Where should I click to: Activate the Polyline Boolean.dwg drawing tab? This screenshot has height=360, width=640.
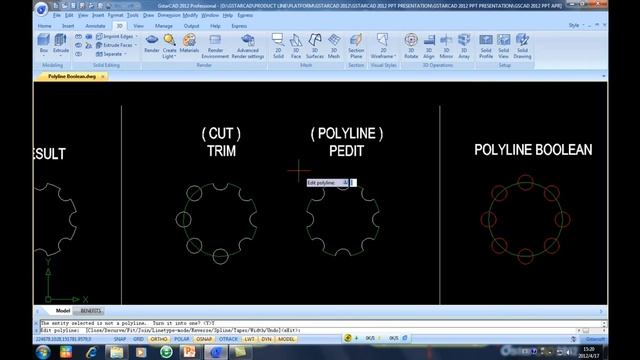(x=72, y=76)
